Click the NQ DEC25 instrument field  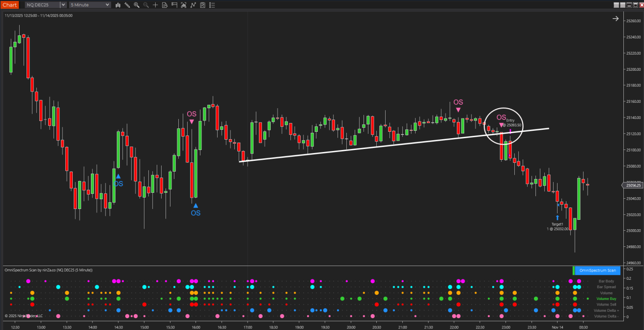[42, 5]
